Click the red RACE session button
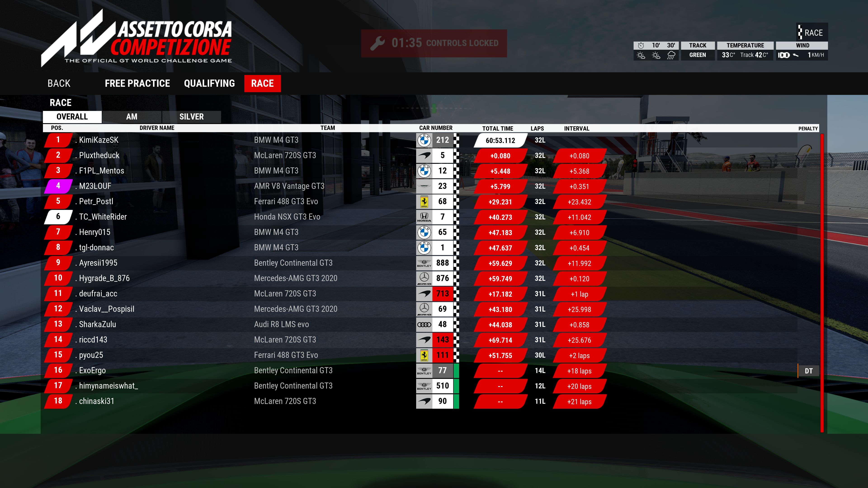Viewport: 868px width, 488px height. pyautogui.click(x=262, y=84)
